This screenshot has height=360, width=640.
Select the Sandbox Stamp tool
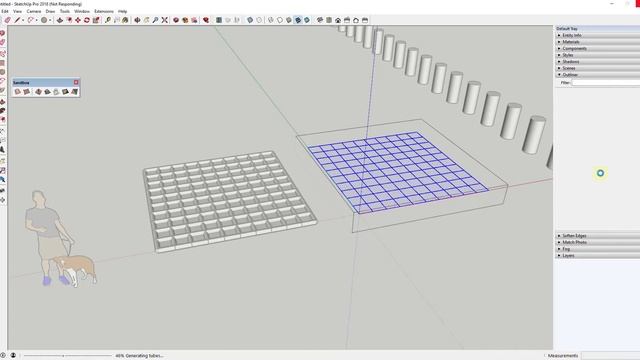pos(47,92)
